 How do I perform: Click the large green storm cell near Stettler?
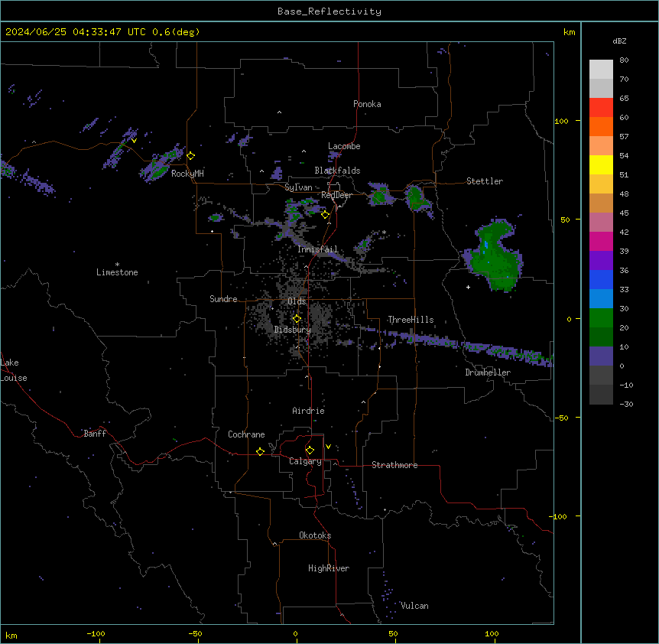coord(494,255)
